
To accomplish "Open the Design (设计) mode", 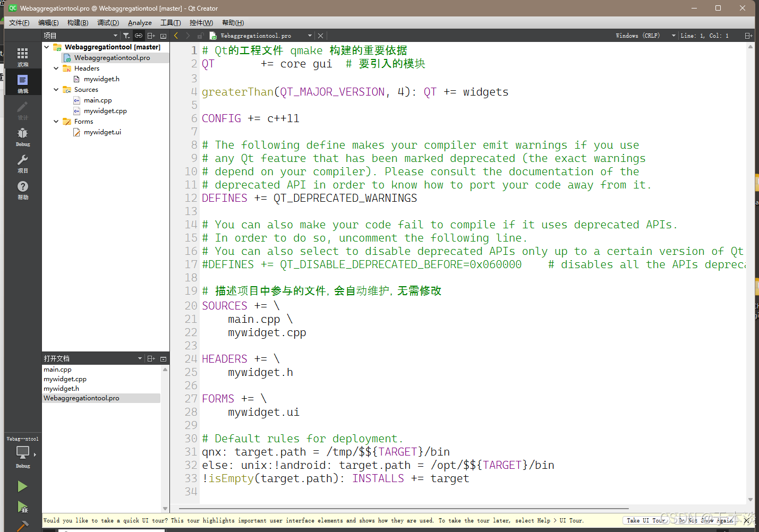I will (x=22, y=110).
